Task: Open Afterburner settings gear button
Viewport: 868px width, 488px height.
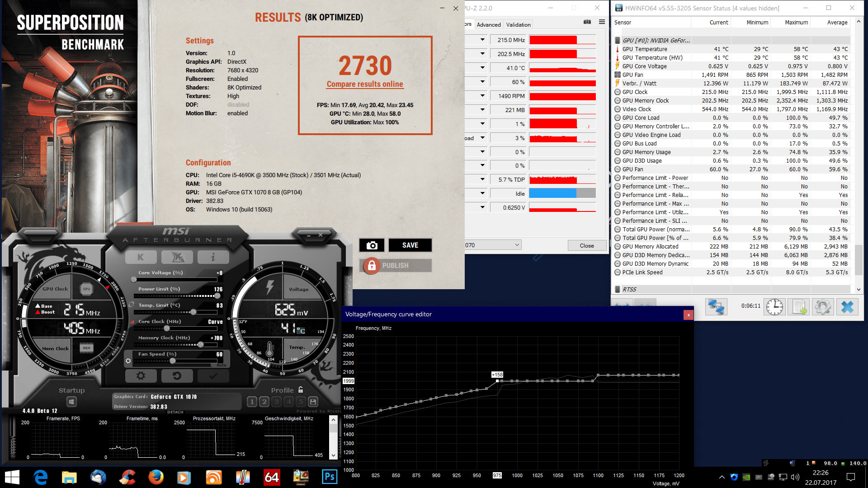Action: click(141, 376)
